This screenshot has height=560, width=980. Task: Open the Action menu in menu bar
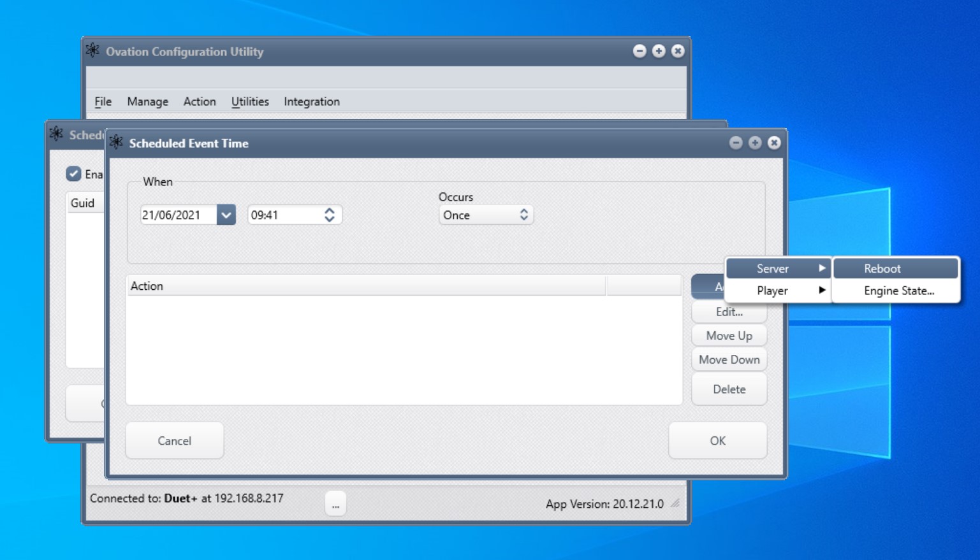tap(200, 101)
